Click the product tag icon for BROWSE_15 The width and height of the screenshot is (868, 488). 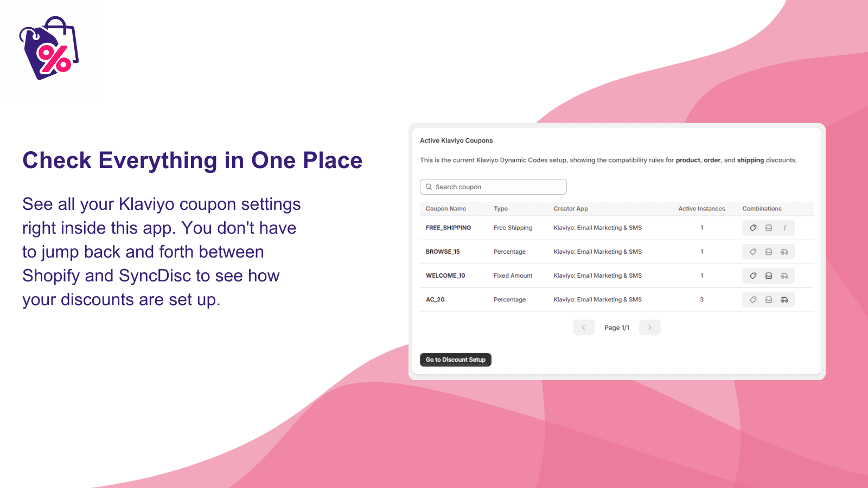point(753,252)
